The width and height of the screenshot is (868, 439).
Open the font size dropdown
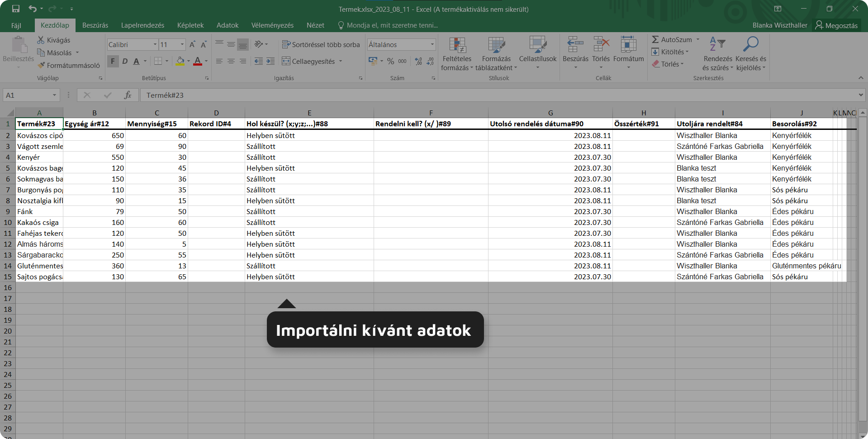(x=182, y=44)
